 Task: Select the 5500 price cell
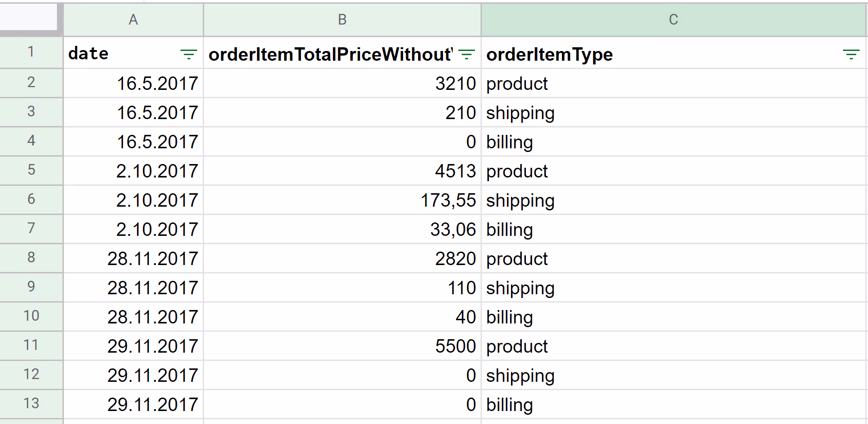point(342,346)
